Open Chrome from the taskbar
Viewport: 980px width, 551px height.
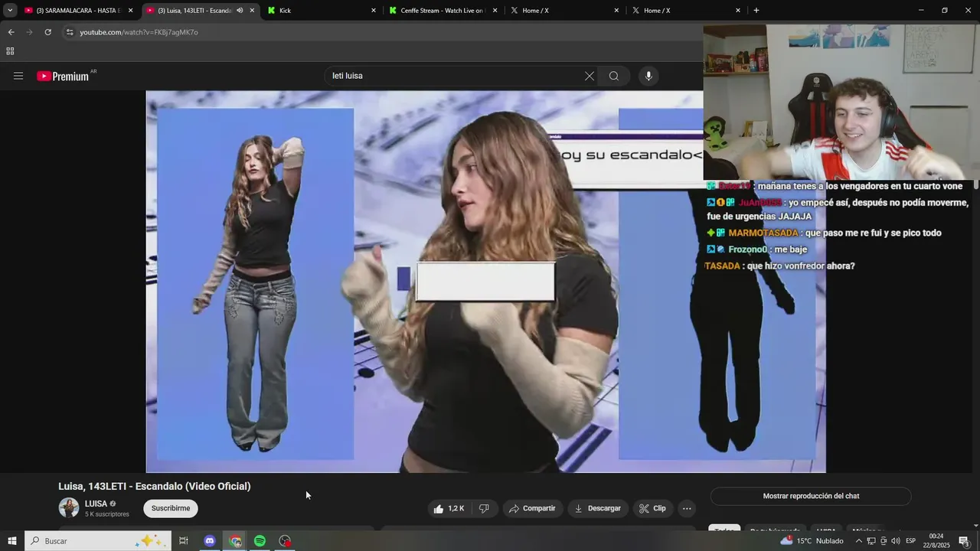(235, 541)
